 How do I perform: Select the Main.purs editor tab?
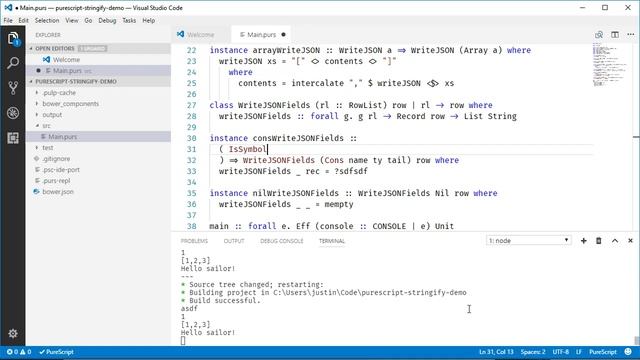(x=261, y=35)
